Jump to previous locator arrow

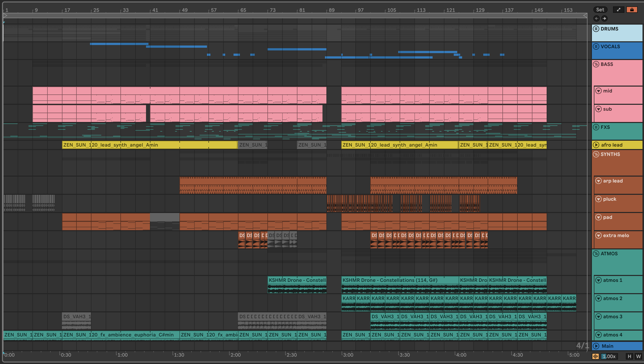(597, 18)
